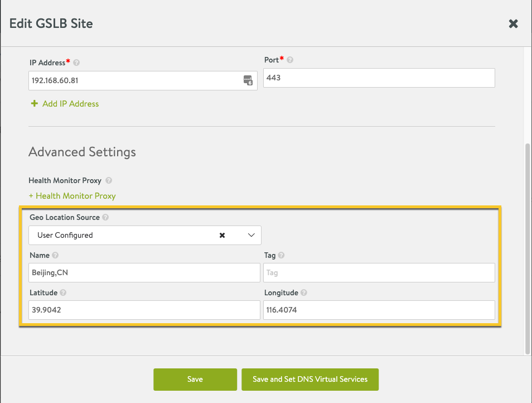The height and width of the screenshot is (403, 532).
Task: Open help tooltip next to Tag
Action: pyautogui.click(x=281, y=255)
